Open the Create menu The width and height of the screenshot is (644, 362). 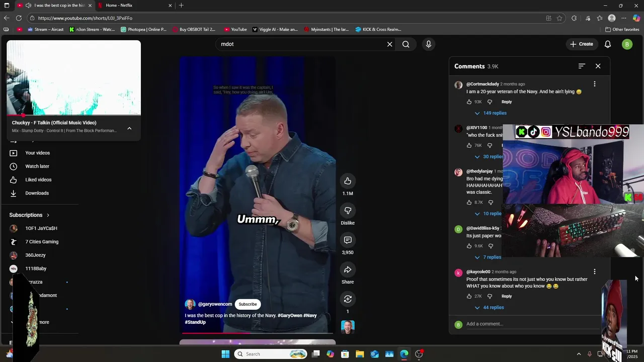(581, 44)
